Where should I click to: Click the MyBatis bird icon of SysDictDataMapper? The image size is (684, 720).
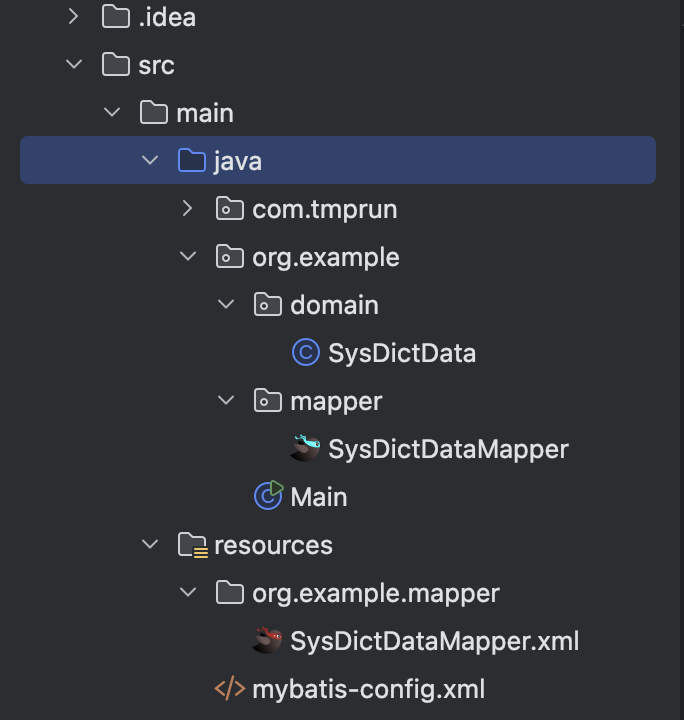pyautogui.click(x=305, y=448)
